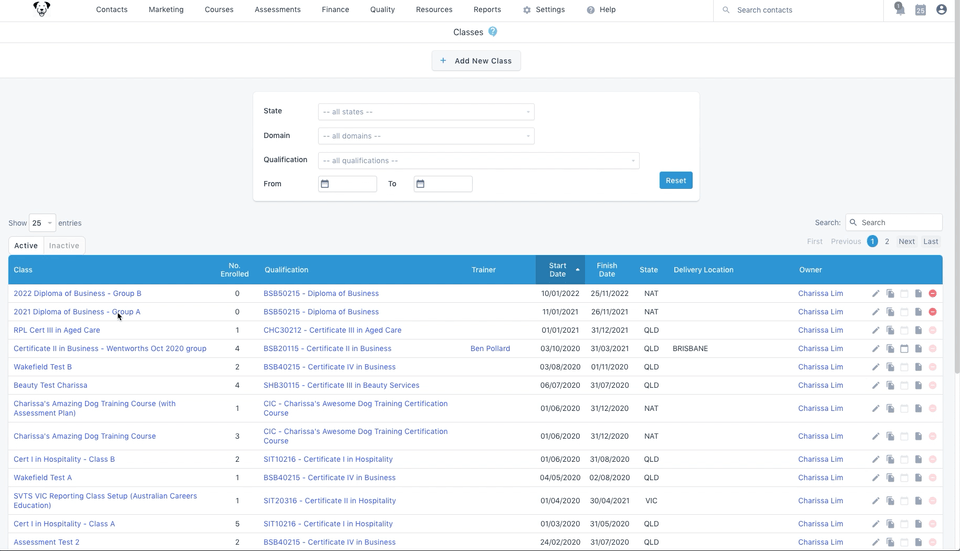Click the Add New Class button
Image resolution: width=960 pixels, height=551 pixels.
476,61
